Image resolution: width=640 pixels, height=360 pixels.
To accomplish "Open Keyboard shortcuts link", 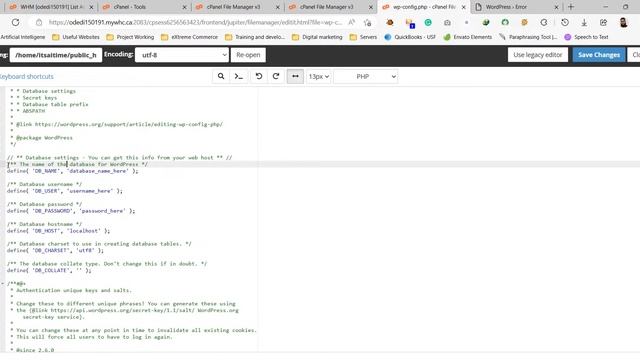I will [x=27, y=76].
